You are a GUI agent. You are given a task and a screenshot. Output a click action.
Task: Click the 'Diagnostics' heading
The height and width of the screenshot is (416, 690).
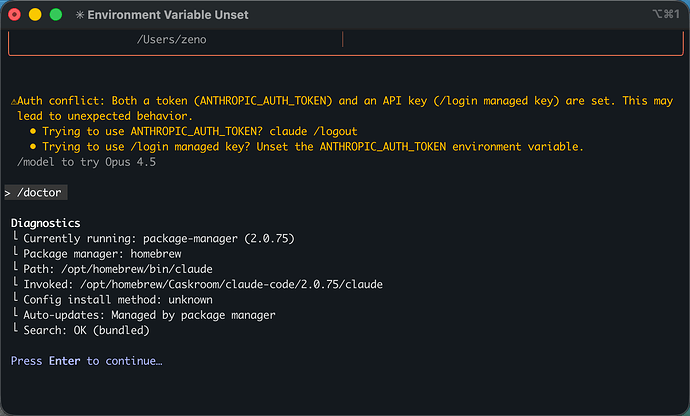45,223
